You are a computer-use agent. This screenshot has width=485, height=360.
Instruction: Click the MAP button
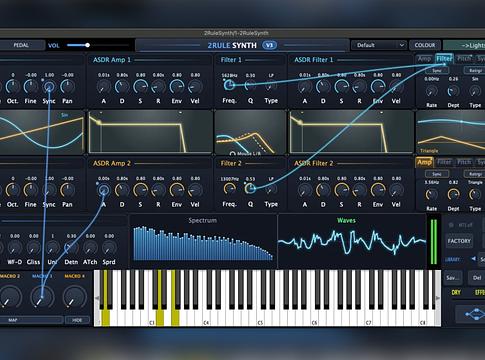coord(31,320)
